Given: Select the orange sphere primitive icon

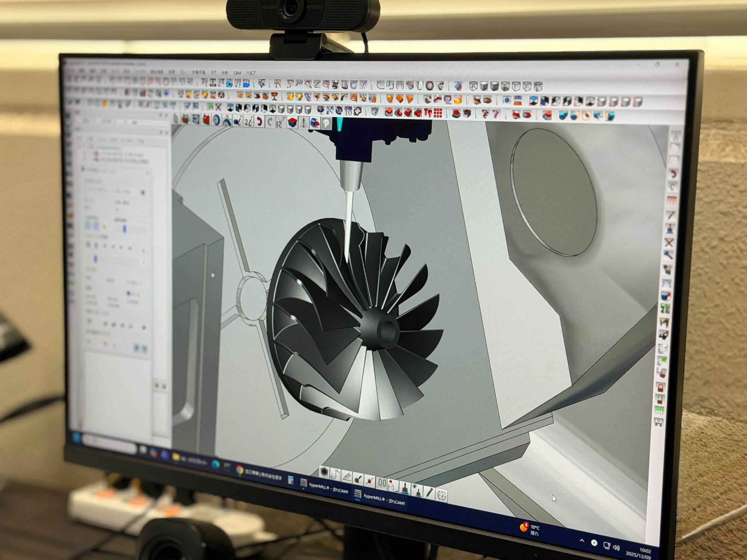Looking at the screenshot, I should coord(390,99).
